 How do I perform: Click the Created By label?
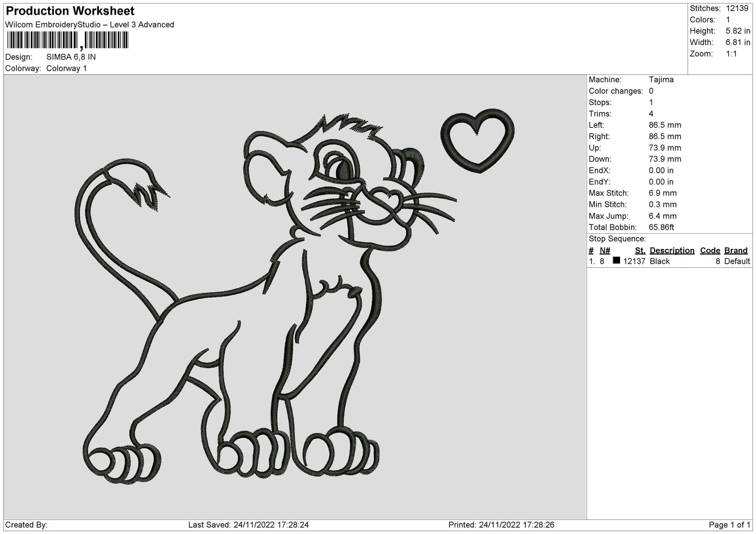[27, 525]
